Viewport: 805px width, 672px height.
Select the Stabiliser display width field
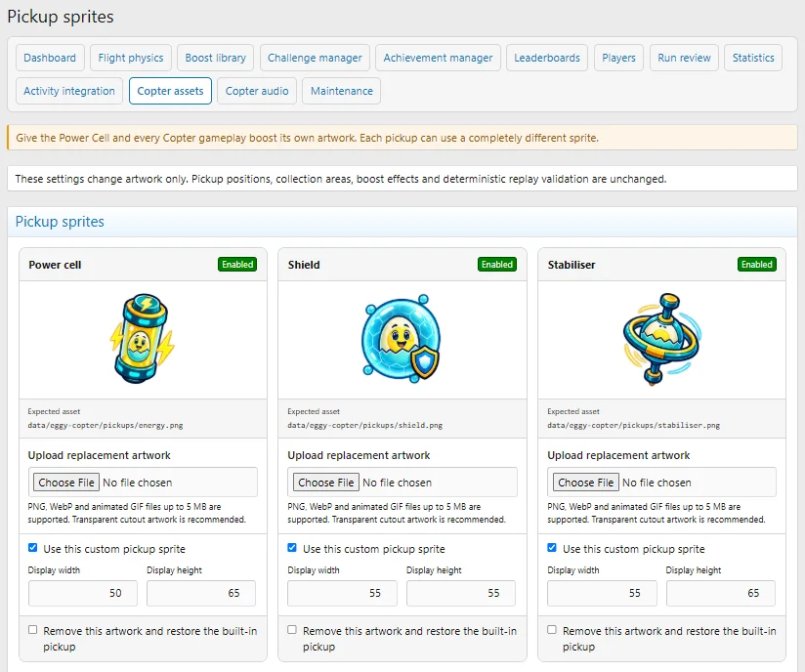(602, 593)
